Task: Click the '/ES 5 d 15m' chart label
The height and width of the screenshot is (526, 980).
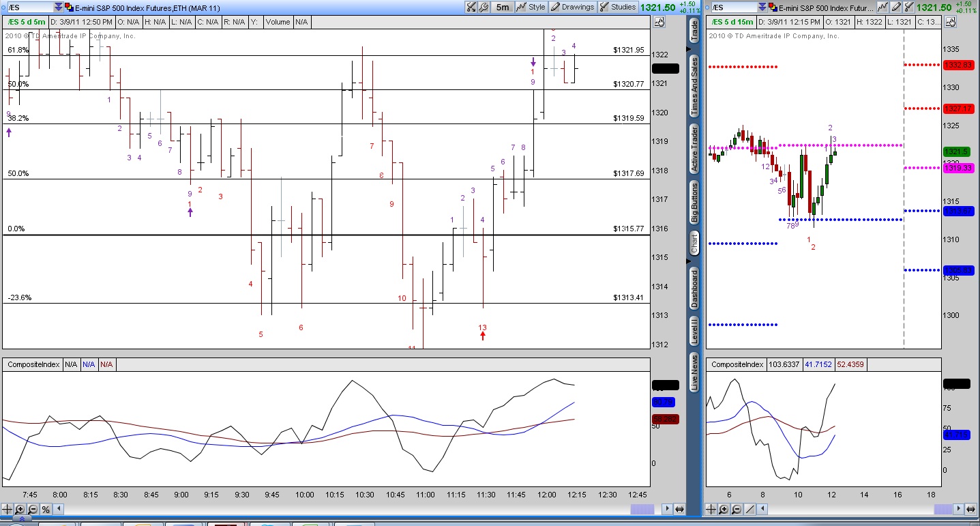Action: point(732,22)
